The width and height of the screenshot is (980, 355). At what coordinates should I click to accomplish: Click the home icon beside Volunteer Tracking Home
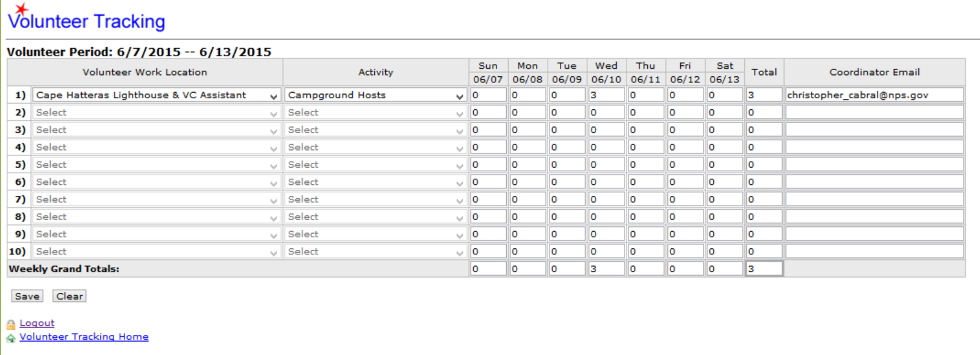tap(11, 338)
